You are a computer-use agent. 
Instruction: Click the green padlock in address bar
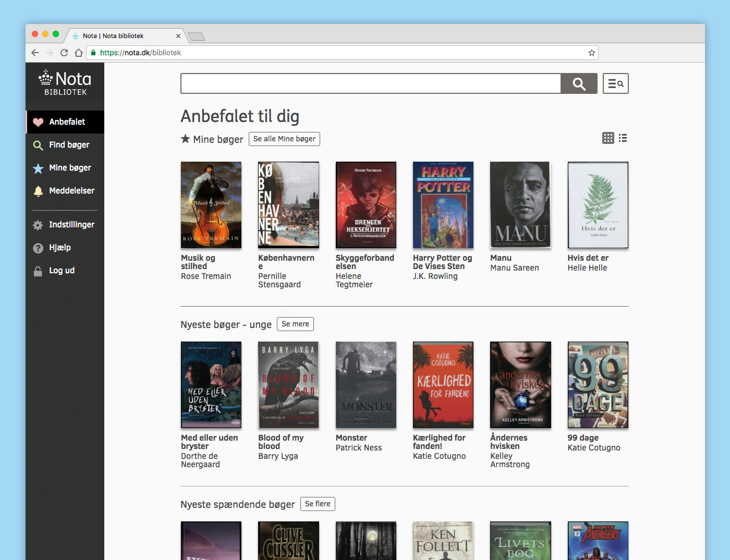coord(93,53)
